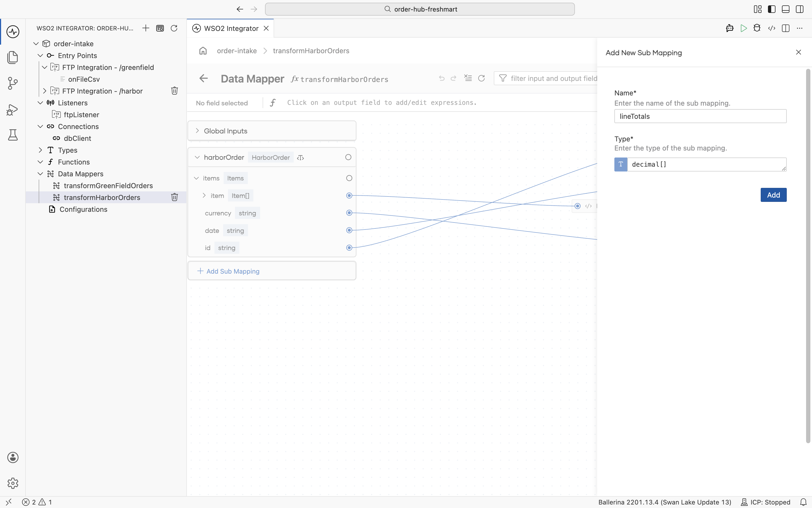
Task: Click the Data Mapper refresh icon
Action: point(481,78)
